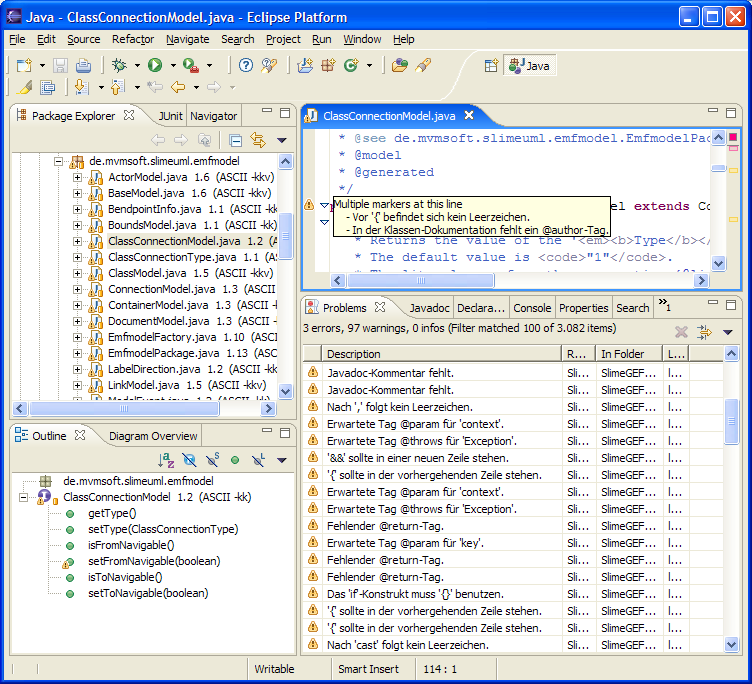The height and width of the screenshot is (684, 752).
Task: Launch External Tools icon with red toolbox
Action: 191,65
